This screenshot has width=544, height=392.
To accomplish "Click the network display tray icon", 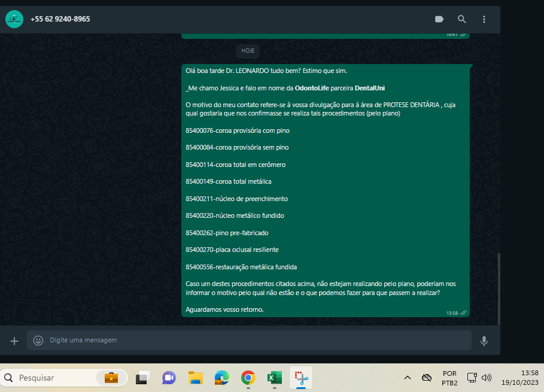I will pos(472,378).
